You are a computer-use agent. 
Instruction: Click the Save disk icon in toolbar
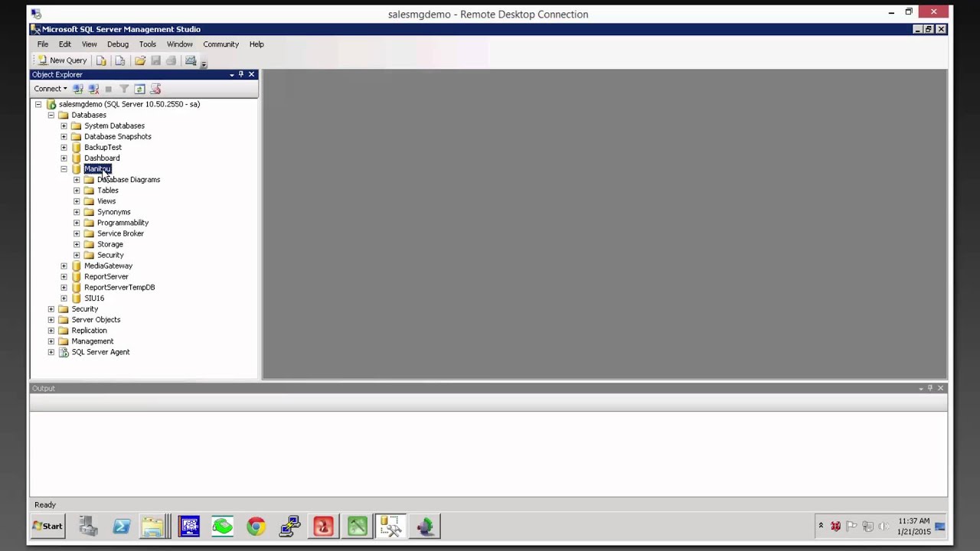point(155,60)
